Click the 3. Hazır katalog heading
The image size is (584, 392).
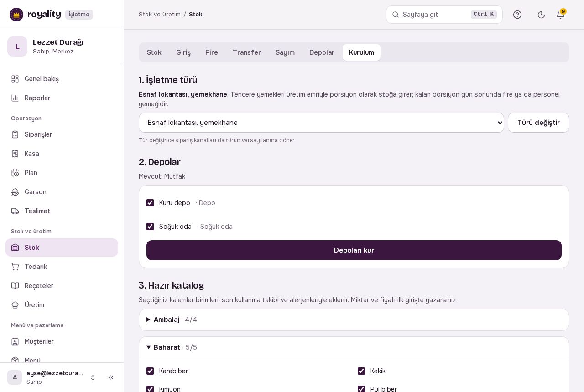tap(171, 285)
